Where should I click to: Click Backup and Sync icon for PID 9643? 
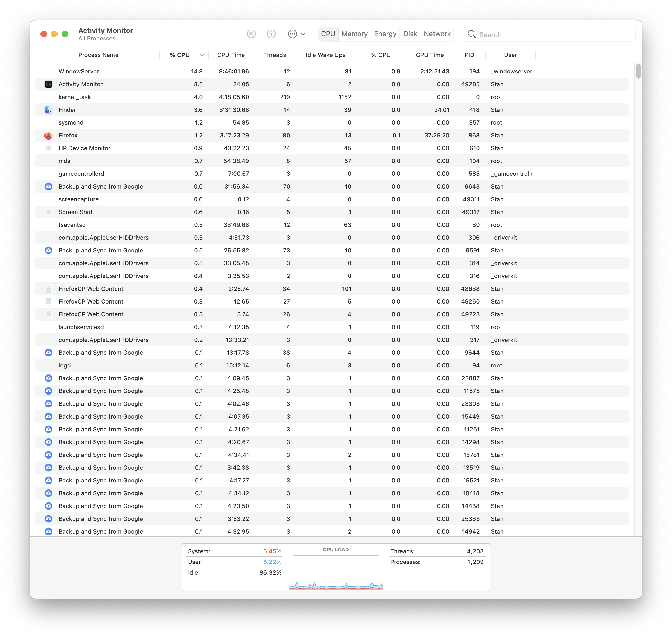pos(48,186)
